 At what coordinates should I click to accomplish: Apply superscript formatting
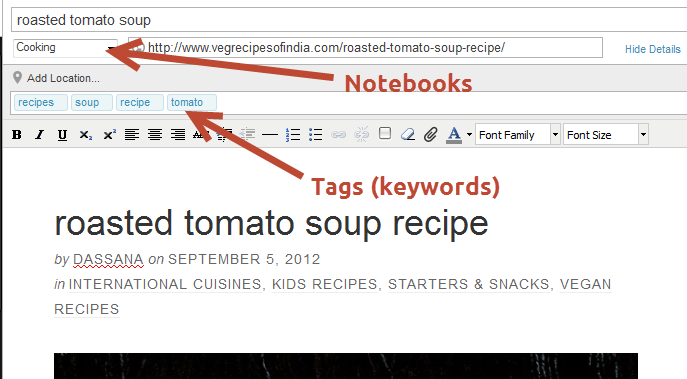109,135
